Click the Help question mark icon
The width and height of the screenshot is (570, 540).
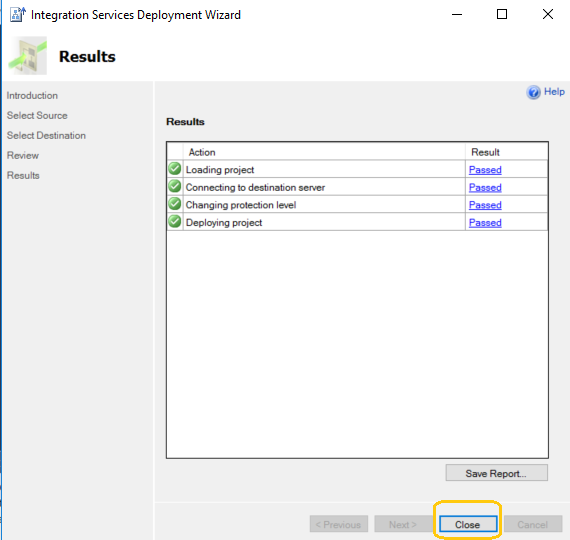533,92
